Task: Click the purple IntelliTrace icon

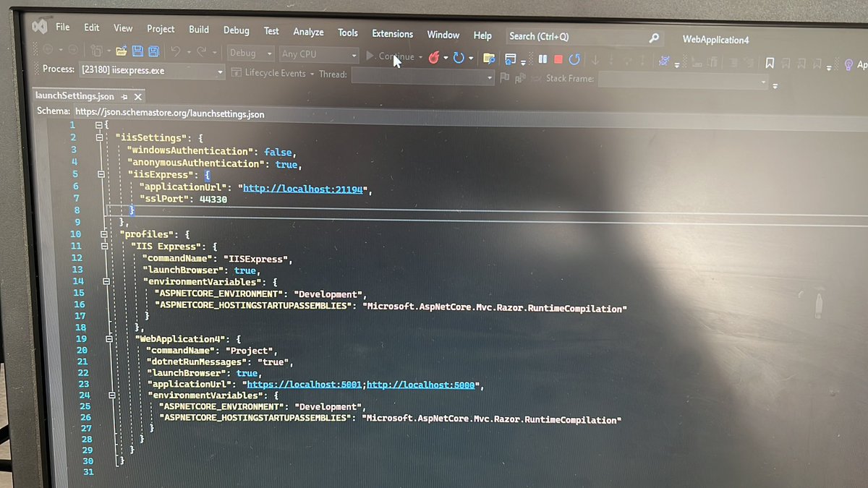Action: click(x=664, y=62)
